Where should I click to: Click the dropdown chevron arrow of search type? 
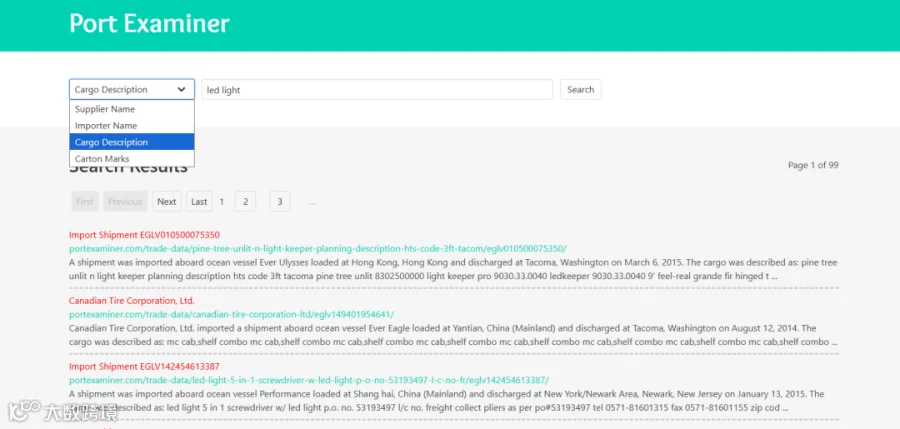[181, 90]
